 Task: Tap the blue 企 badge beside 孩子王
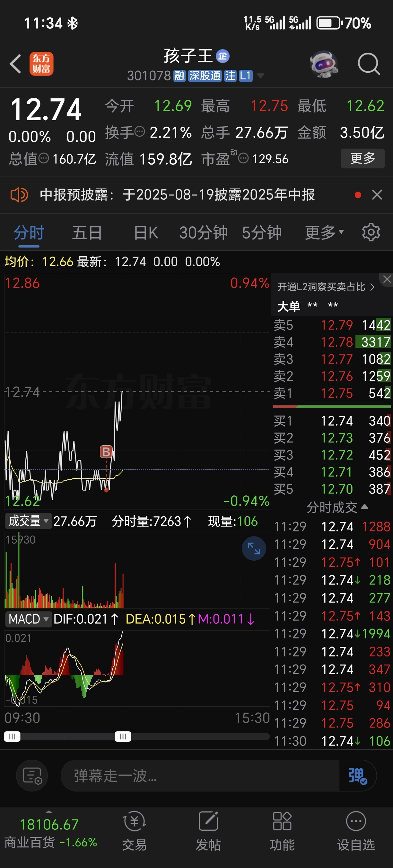tap(223, 56)
